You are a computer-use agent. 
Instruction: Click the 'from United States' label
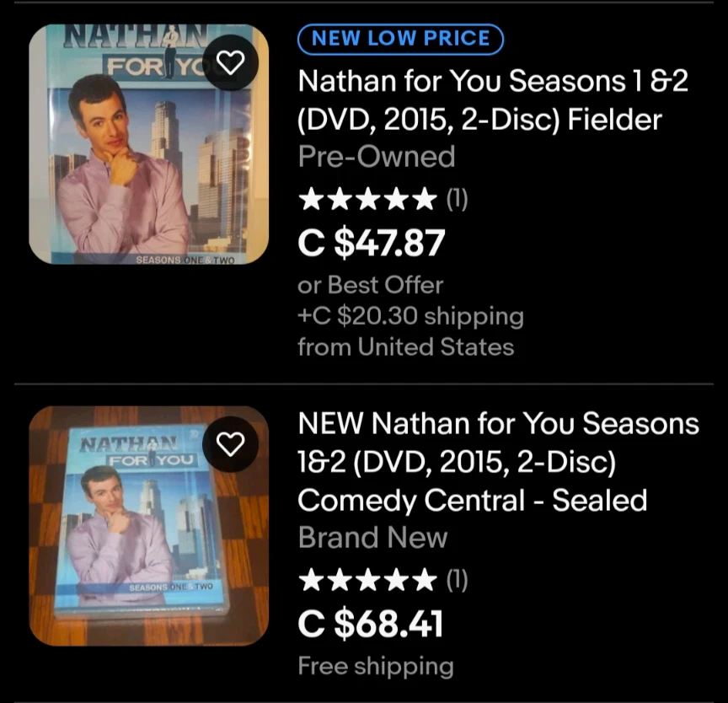405,346
